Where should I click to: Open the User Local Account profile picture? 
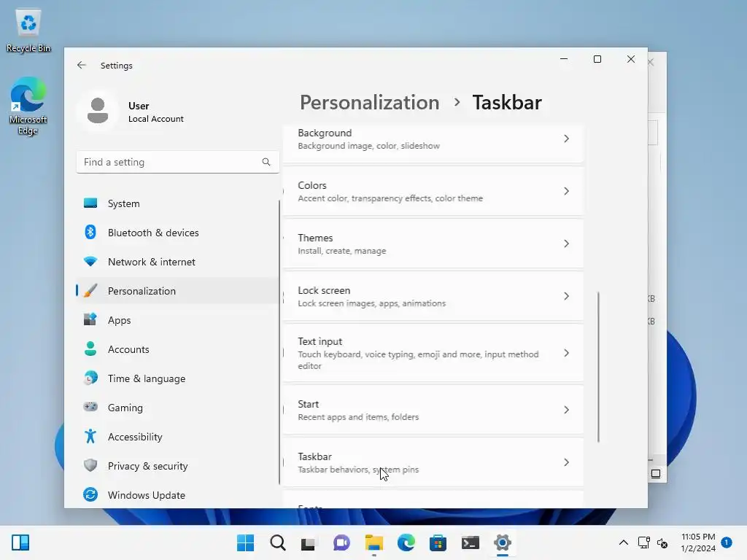(x=98, y=111)
